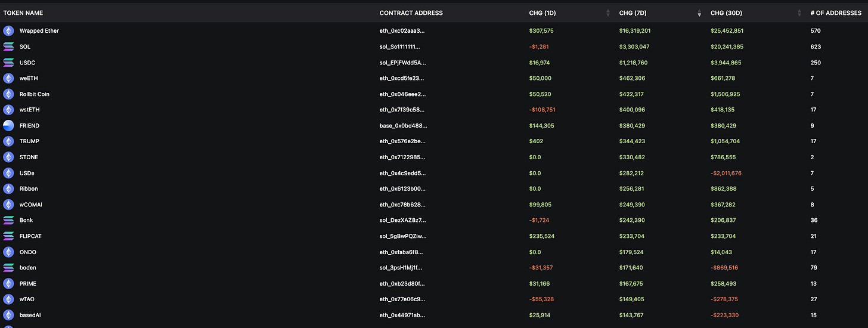
Task: Select contract address eth_0xc78b628...
Action: (402, 205)
